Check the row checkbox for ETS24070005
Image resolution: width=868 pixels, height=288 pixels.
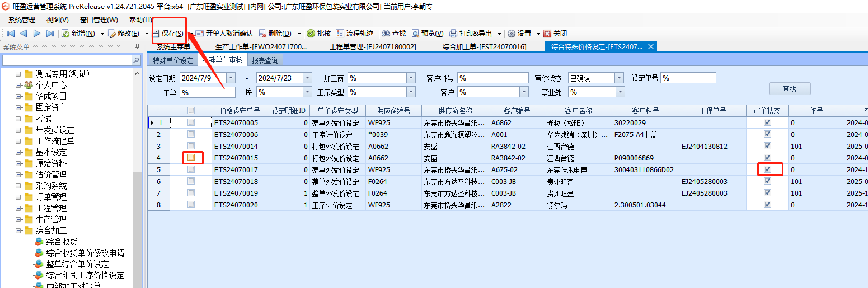pyautogui.click(x=191, y=122)
